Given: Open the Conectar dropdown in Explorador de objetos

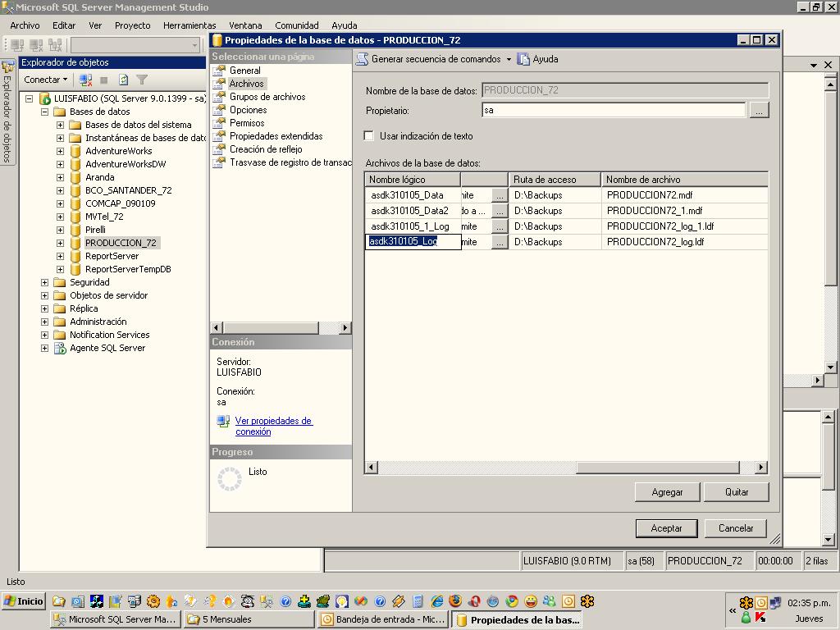Looking at the screenshot, I should point(46,80).
